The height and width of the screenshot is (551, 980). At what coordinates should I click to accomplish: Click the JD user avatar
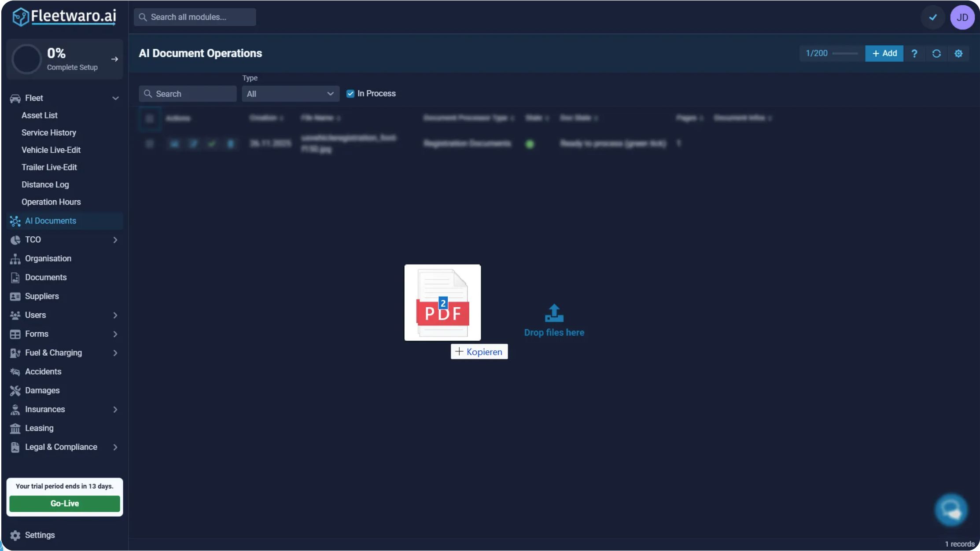[x=962, y=18]
